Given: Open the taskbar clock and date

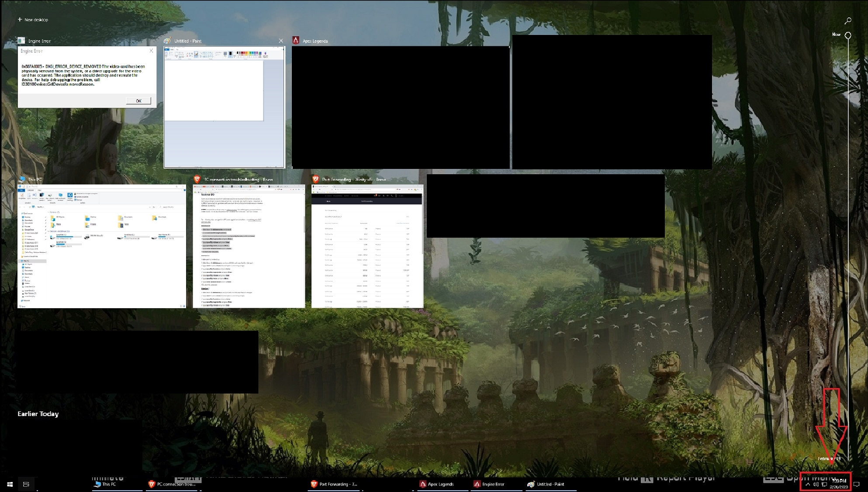Looking at the screenshot, I should 839,484.
